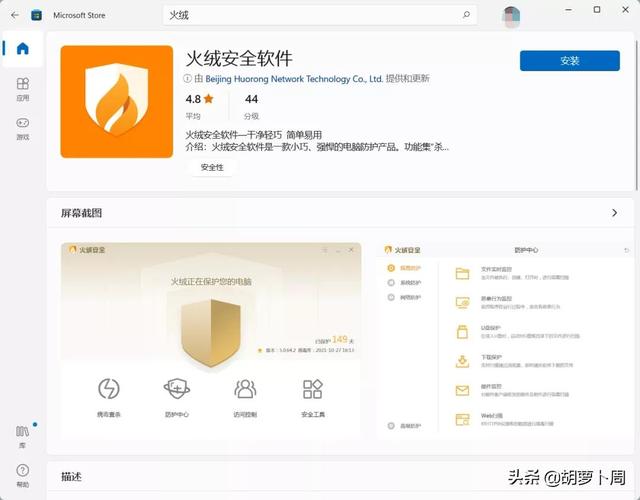Open the 库 (Library) section
The image size is (640, 500).
[22, 436]
